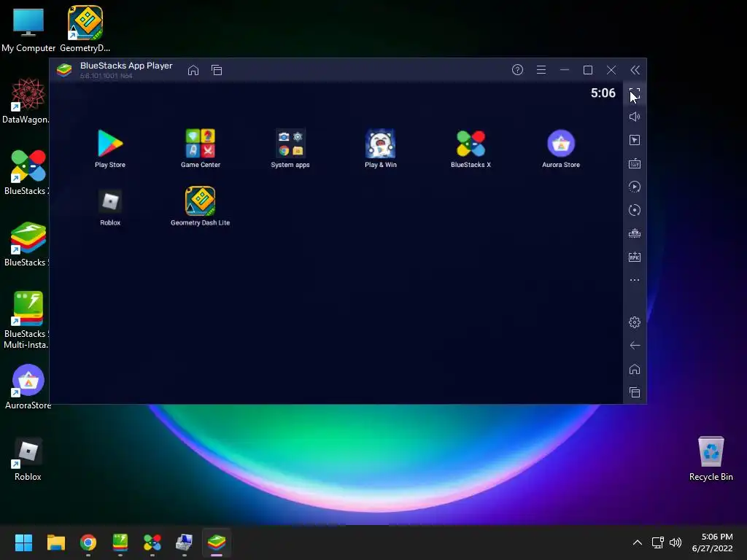The image size is (747, 560).
Task: Click the sync operations icon in sidebar
Action: [634, 210]
